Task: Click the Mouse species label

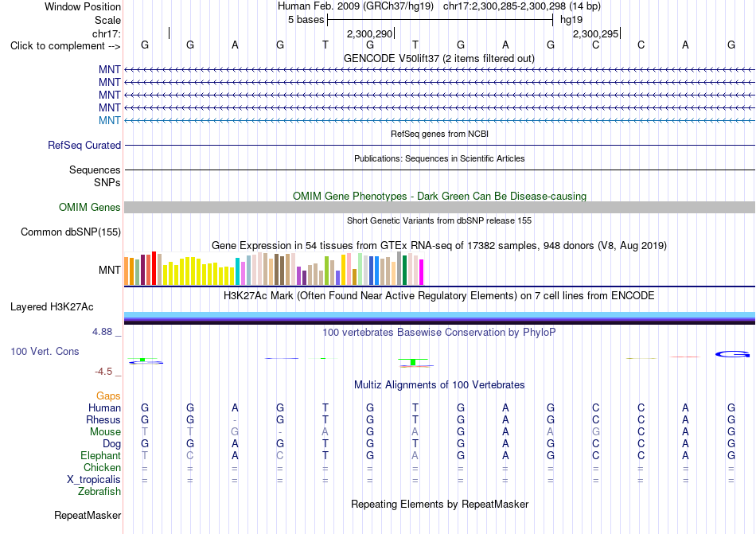Action: pos(105,432)
